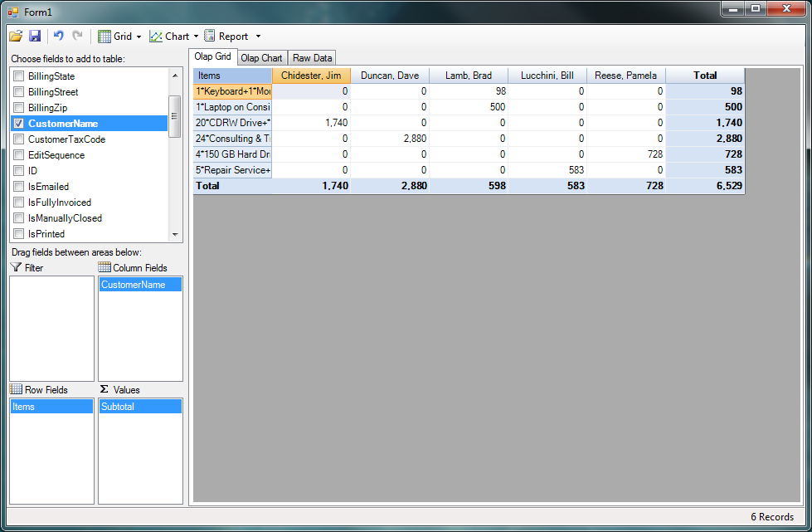Click the Total column header
812x532 pixels.
(705, 76)
